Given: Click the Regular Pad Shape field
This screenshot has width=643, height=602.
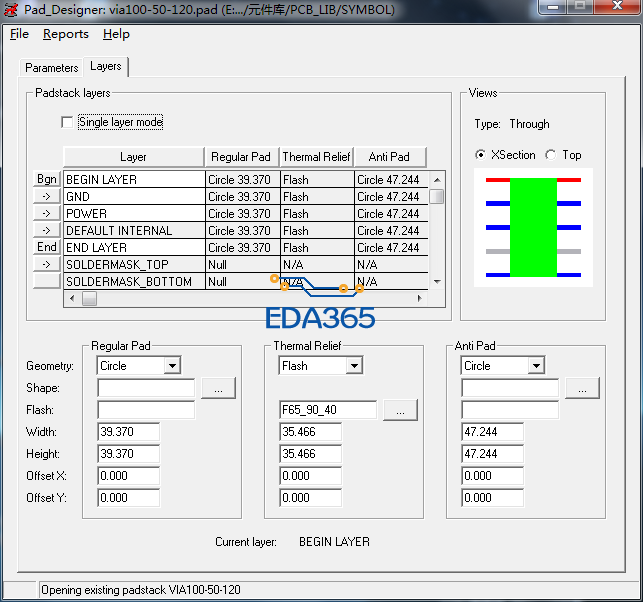Looking at the screenshot, I should (x=146, y=388).
